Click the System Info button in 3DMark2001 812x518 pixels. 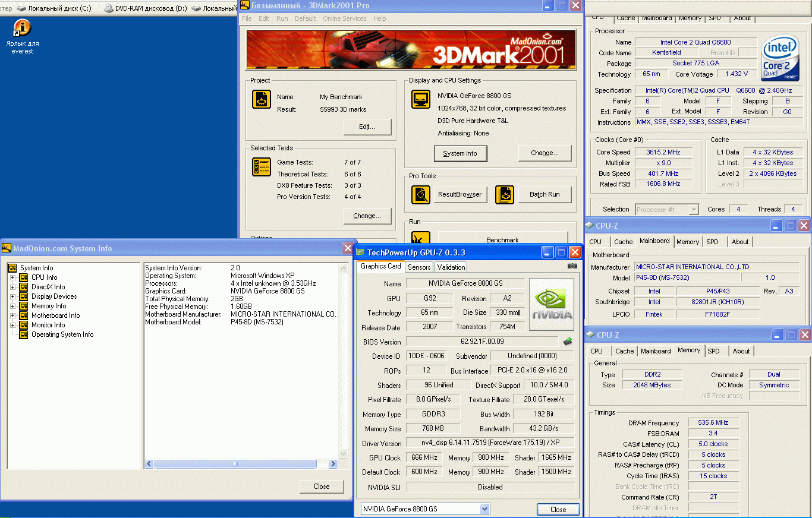pos(460,153)
